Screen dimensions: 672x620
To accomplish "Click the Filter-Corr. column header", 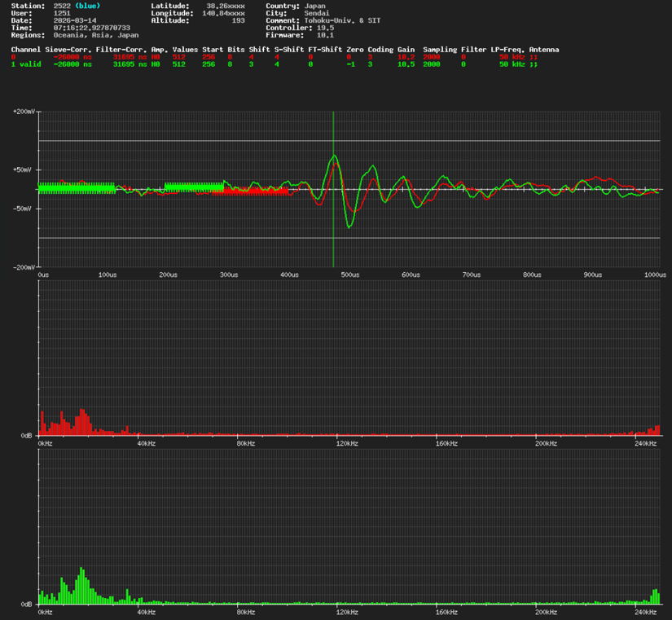I will coord(121,50).
